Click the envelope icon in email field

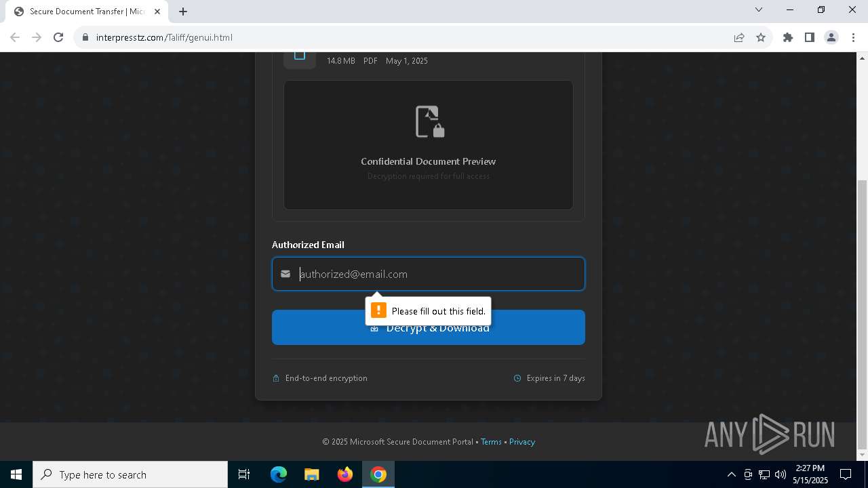click(x=285, y=274)
